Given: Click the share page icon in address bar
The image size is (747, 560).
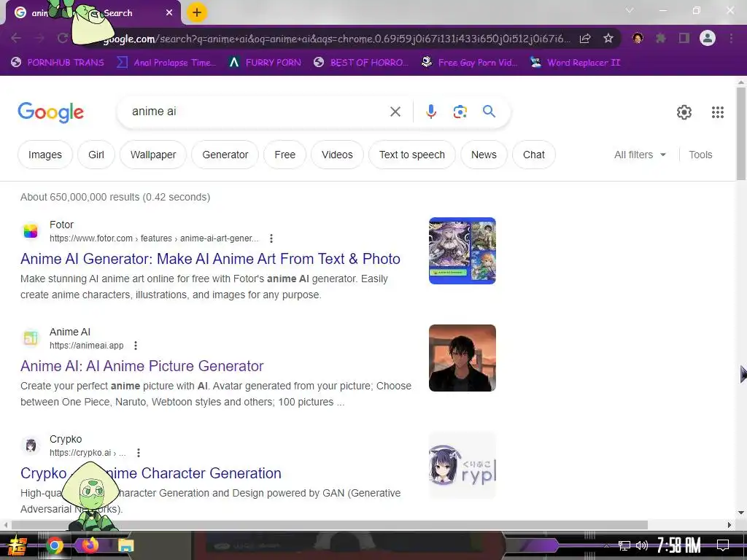Looking at the screenshot, I should [585, 38].
